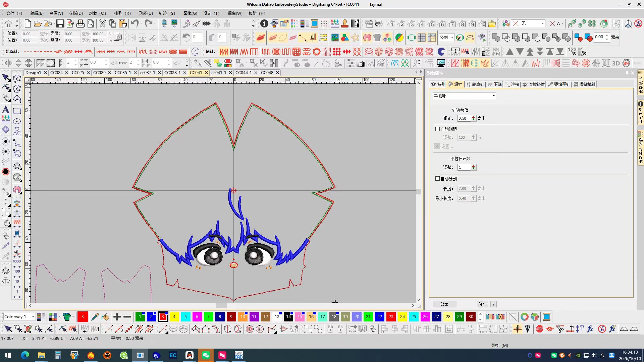Click the Windows Start button
The height and width of the screenshot is (362, 644).
(x=8, y=355)
